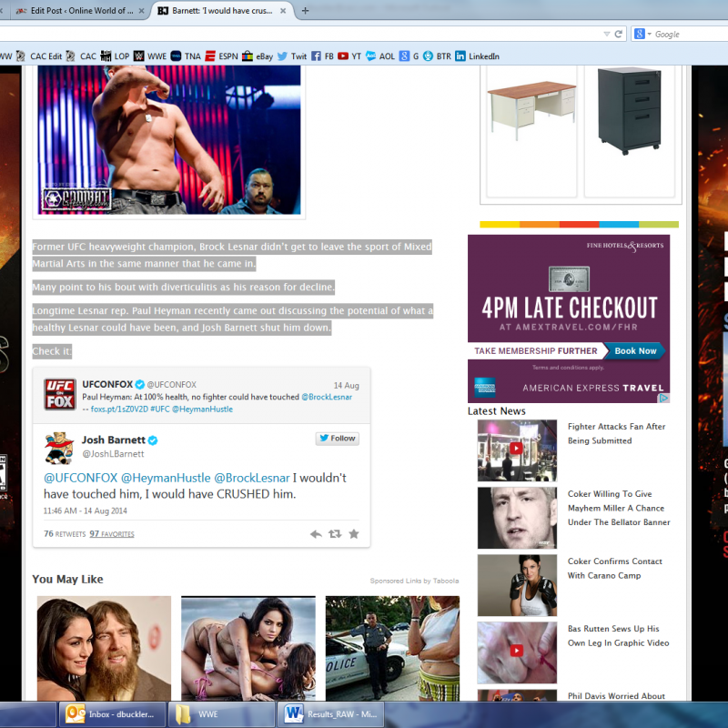This screenshot has height=728, width=728.
Task: Switch to Edit Post tab
Action: pos(75,11)
